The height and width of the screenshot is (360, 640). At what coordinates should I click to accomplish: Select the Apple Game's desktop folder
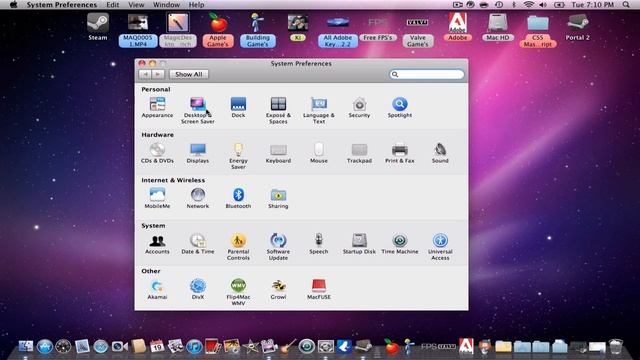[x=218, y=30]
